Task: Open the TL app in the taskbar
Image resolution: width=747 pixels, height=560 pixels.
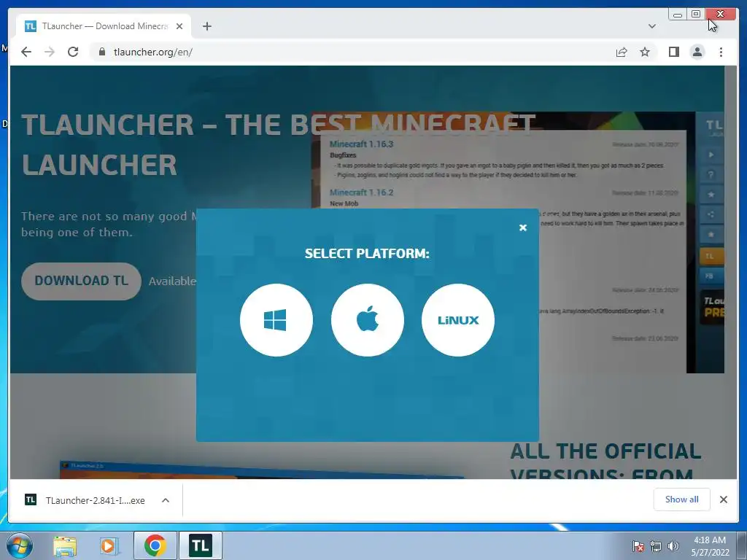Action: [201, 545]
